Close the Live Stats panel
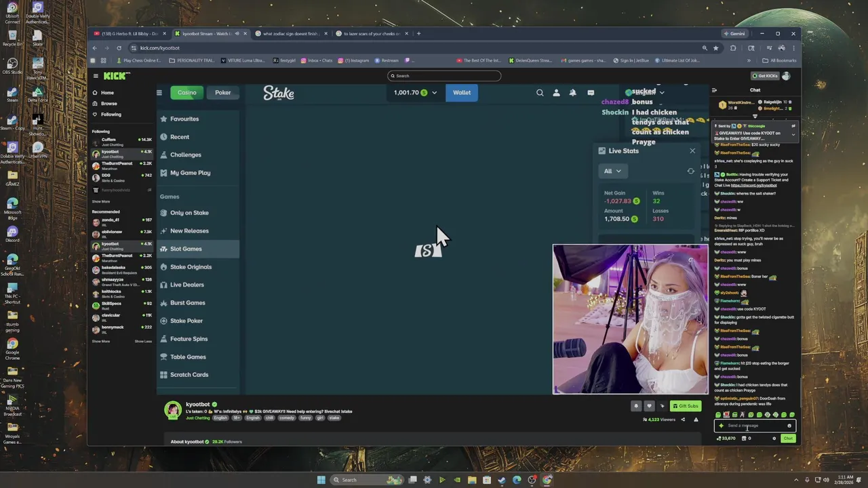 click(x=692, y=151)
